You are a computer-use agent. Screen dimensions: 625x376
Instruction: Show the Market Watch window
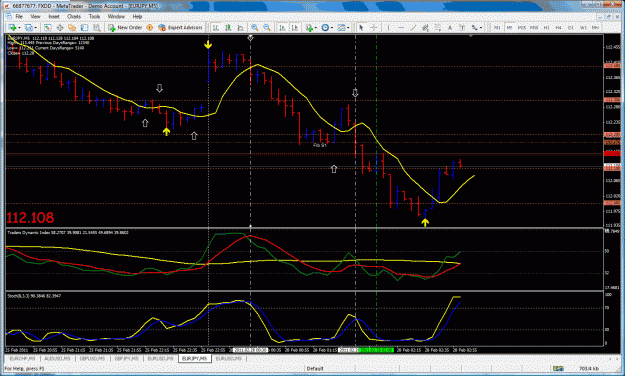(47, 28)
